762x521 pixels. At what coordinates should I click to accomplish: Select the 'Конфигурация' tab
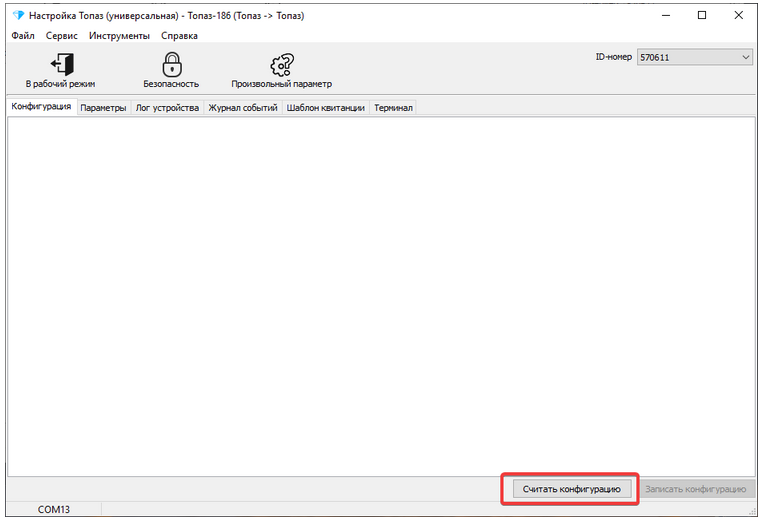coord(41,107)
